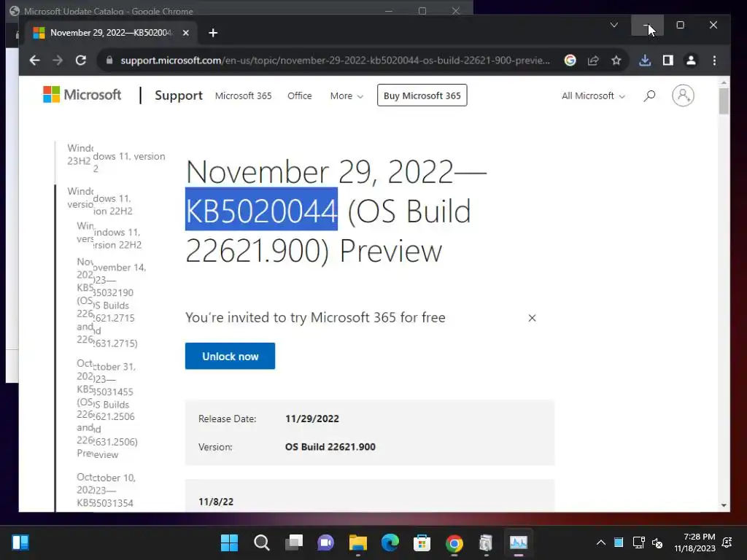Open October 10, 2023—KB5031354 sidebar link

pyautogui.click(x=107, y=491)
